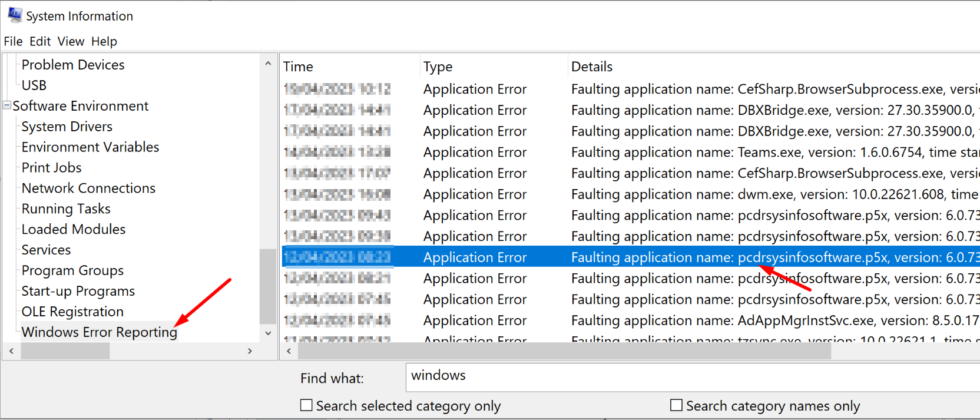Open the Help menu
This screenshot has height=420, width=980.
(x=104, y=41)
